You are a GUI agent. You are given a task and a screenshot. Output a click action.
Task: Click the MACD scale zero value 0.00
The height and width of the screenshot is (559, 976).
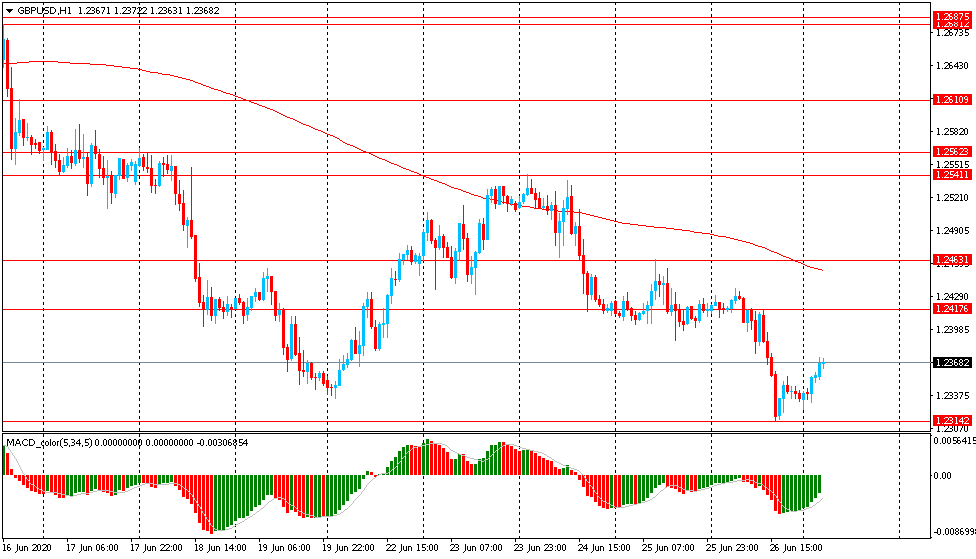coord(942,476)
